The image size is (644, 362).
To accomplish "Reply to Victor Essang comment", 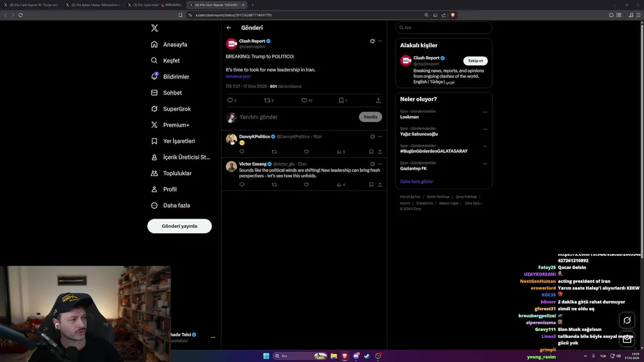I will coord(242,185).
